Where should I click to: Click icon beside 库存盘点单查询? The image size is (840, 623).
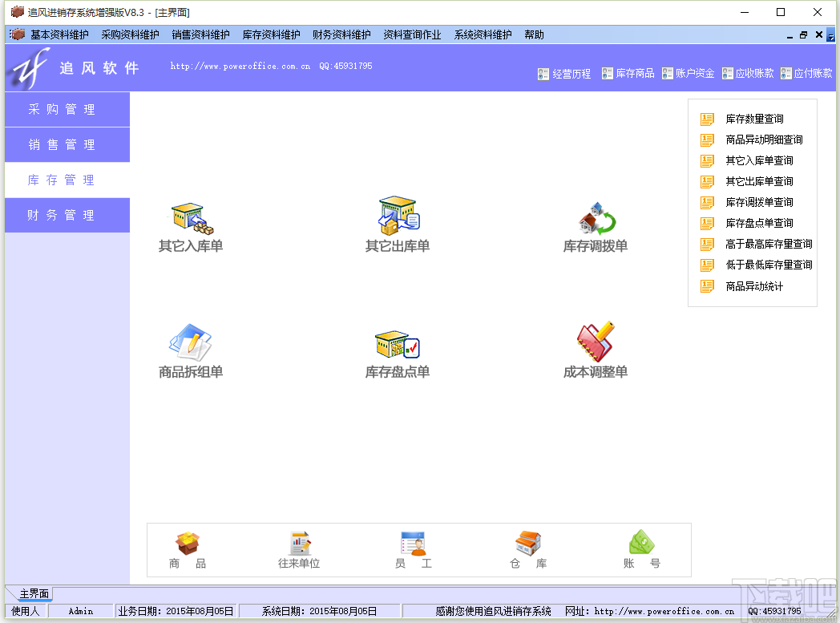(x=707, y=224)
